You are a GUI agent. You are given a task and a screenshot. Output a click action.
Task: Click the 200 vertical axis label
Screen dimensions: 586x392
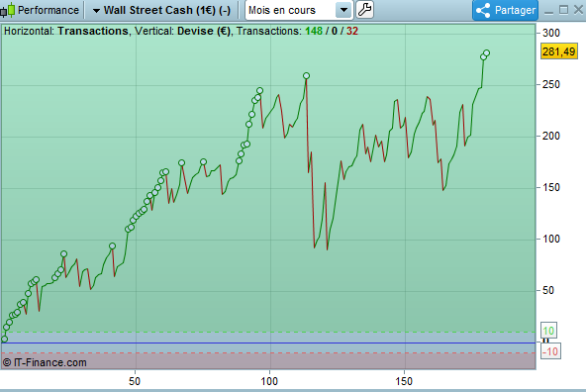(x=551, y=136)
